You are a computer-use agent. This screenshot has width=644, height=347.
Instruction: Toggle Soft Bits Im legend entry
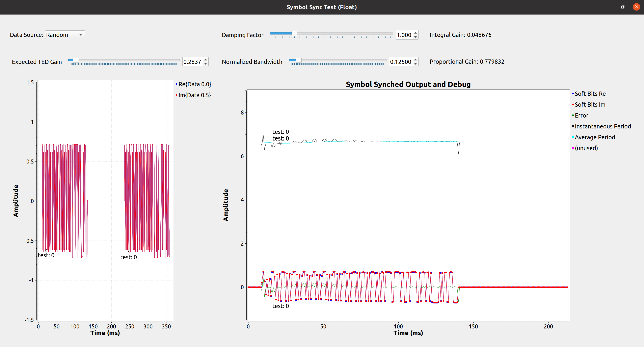point(590,105)
